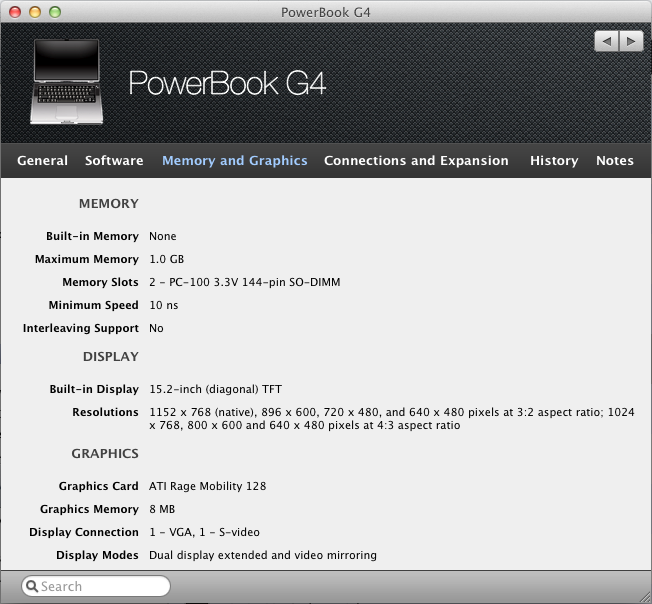Click the Memory Slots label
The height and width of the screenshot is (604, 652).
pos(100,282)
